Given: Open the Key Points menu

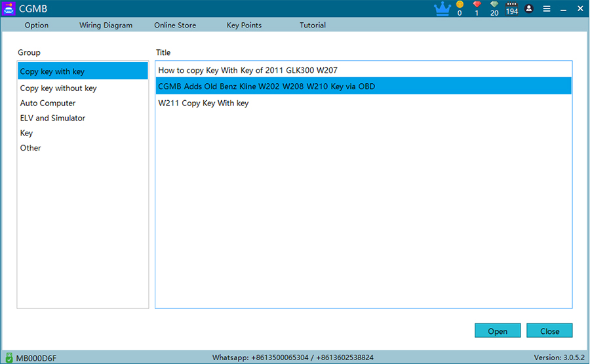Looking at the screenshot, I should pyautogui.click(x=244, y=26).
